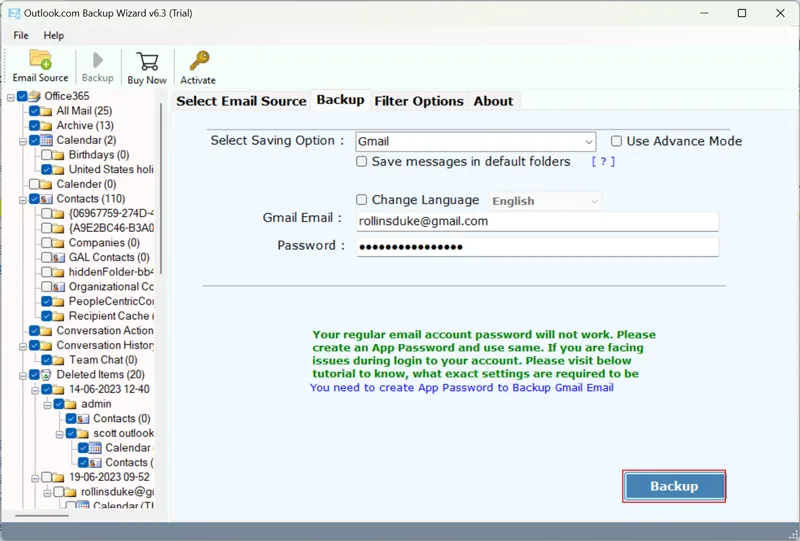Viewport: 800px width, 541px height.
Task: Click the hiddenFolder folder icon
Action: pyautogui.click(x=59, y=272)
